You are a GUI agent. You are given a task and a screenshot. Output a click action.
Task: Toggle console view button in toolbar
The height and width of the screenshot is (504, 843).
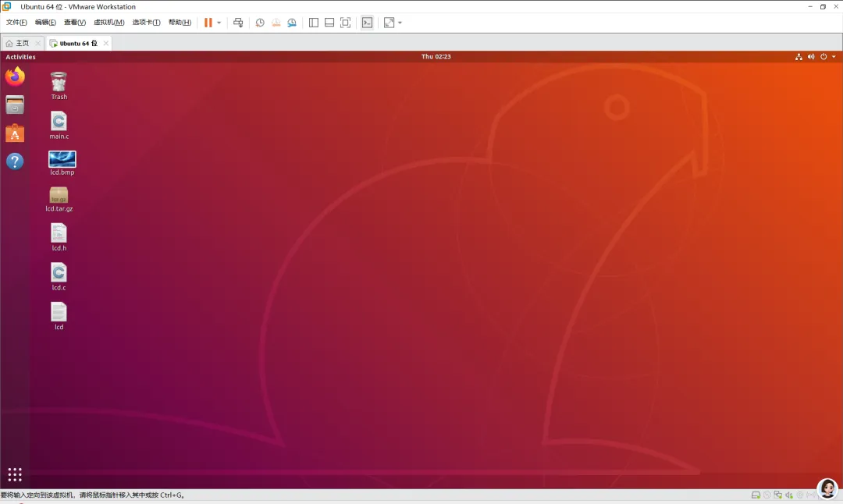click(x=367, y=23)
